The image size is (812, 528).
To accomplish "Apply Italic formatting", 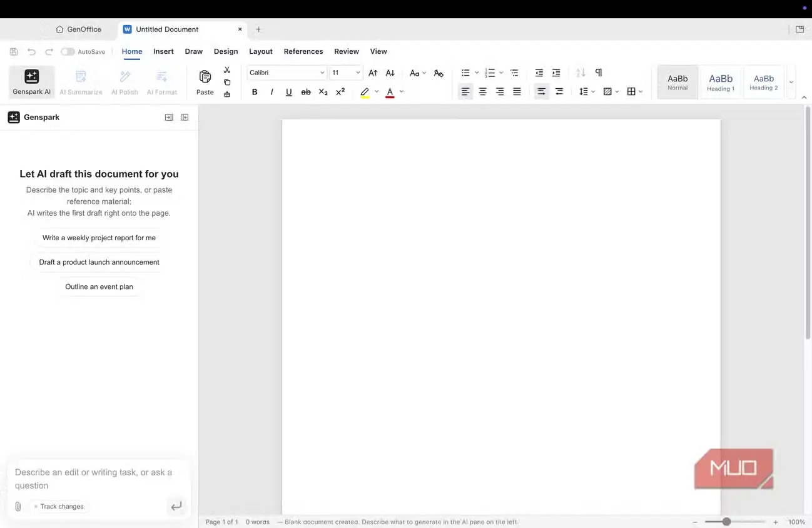I will [272, 92].
